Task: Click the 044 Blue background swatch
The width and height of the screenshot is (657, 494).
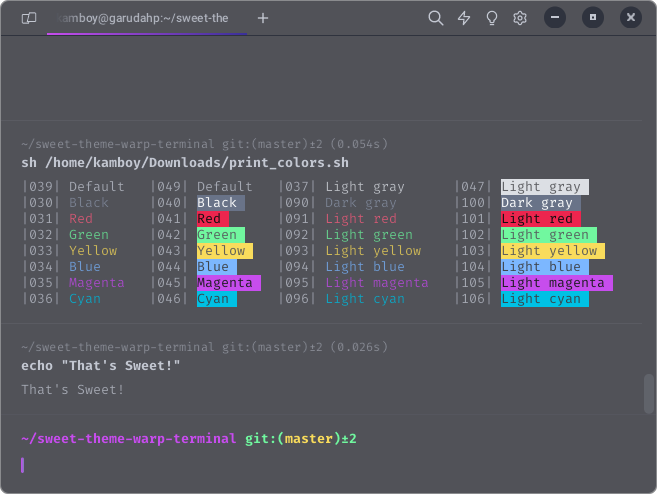Action: pos(217,267)
